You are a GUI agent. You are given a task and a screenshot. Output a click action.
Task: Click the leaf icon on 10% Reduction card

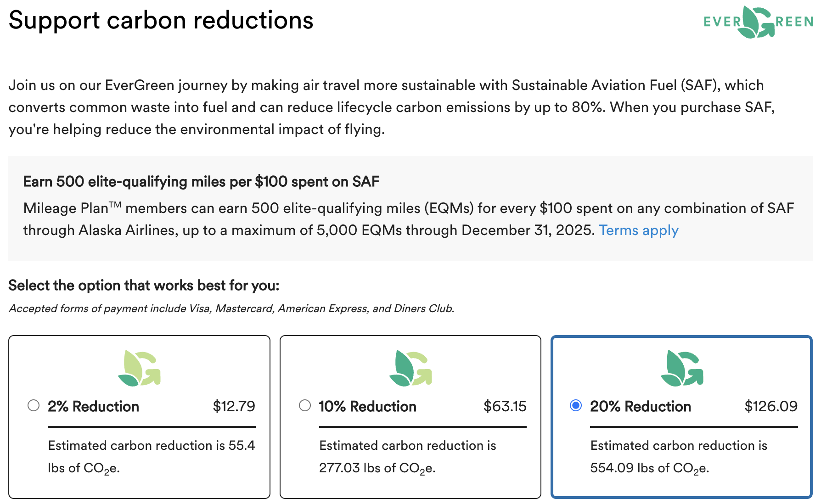pyautogui.click(x=410, y=368)
